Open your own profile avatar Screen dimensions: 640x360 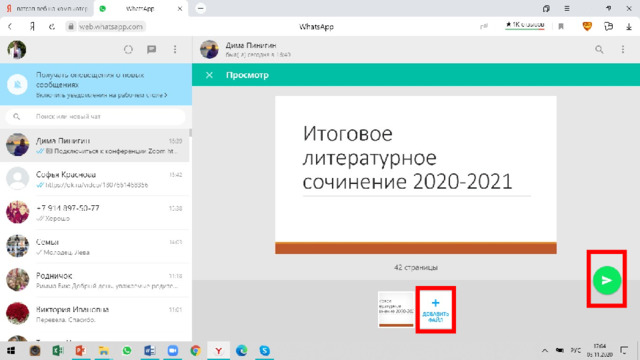(17, 49)
